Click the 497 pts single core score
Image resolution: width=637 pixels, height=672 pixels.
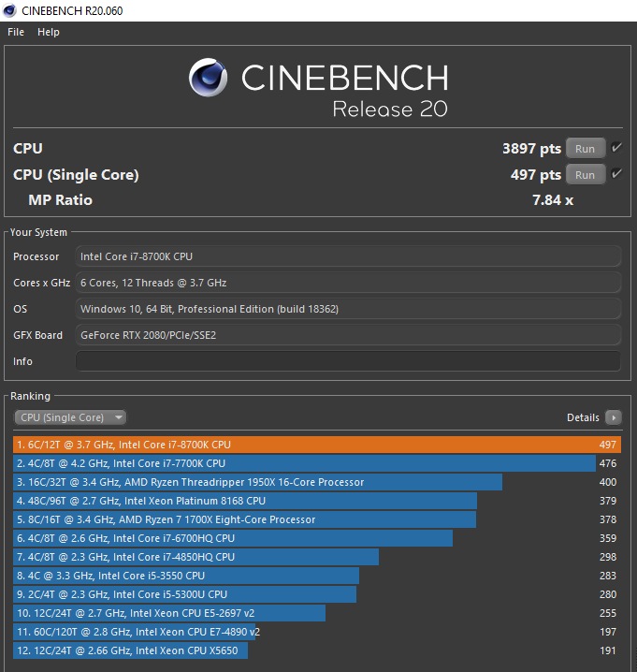pyautogui.click(x=536, y=175)
